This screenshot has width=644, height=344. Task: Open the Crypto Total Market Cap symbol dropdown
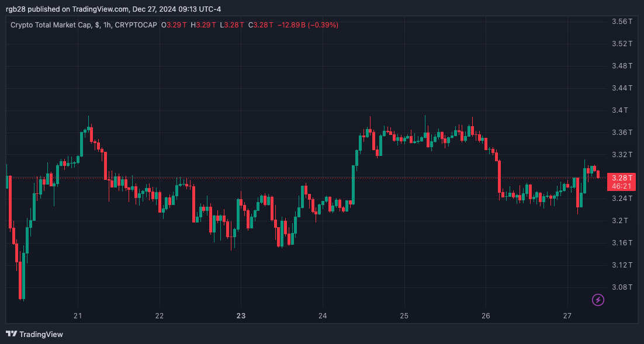[53, 25]
